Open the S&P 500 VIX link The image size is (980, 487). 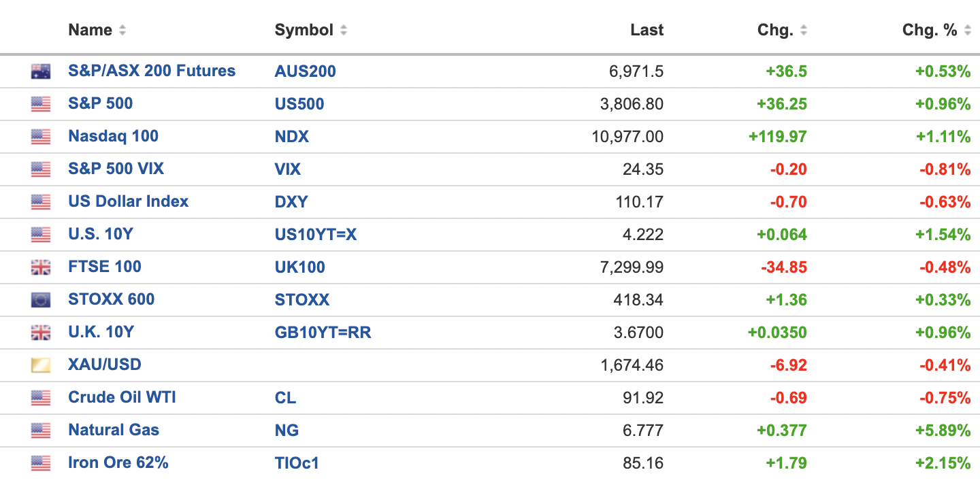(116, 169)
